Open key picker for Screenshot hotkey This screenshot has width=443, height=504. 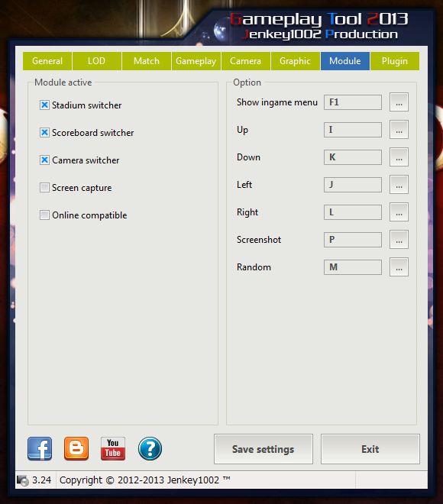[x=399, y=240]
